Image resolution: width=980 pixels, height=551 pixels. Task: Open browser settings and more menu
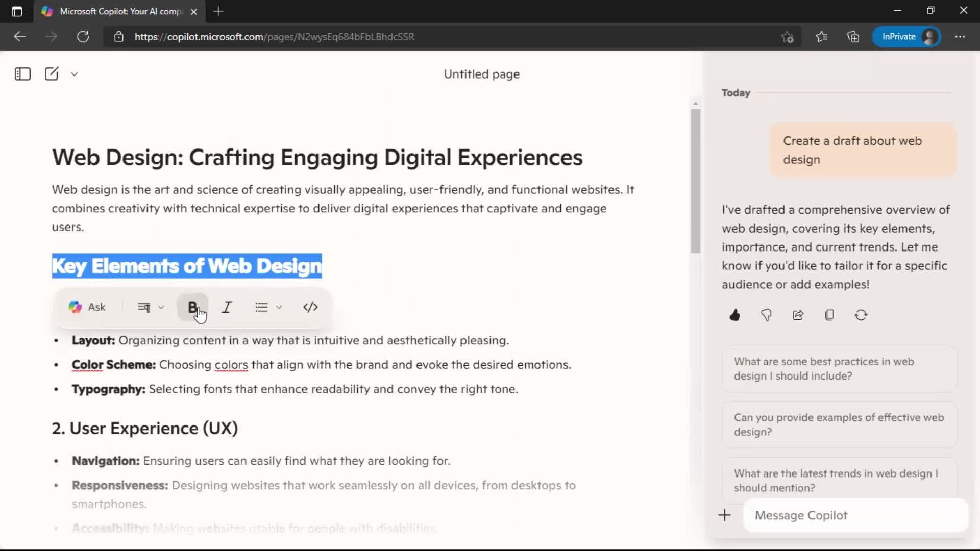click(960, 37)
